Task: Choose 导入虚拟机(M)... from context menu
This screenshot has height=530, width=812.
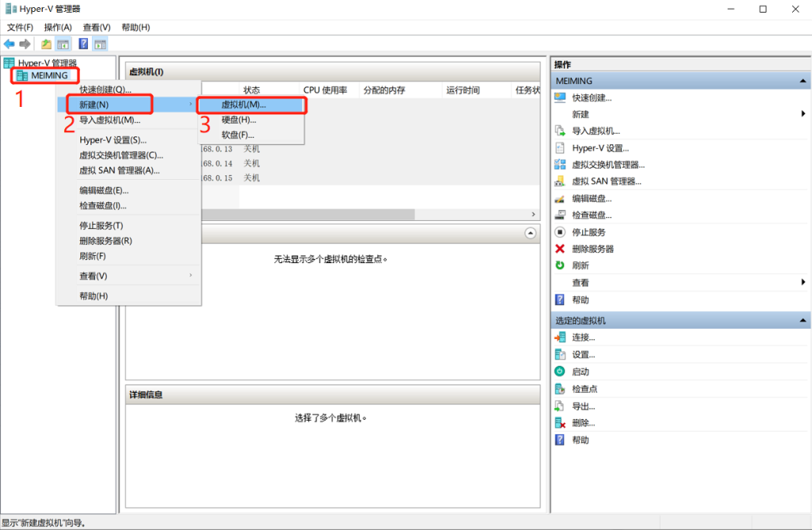Action: (128, 120)
